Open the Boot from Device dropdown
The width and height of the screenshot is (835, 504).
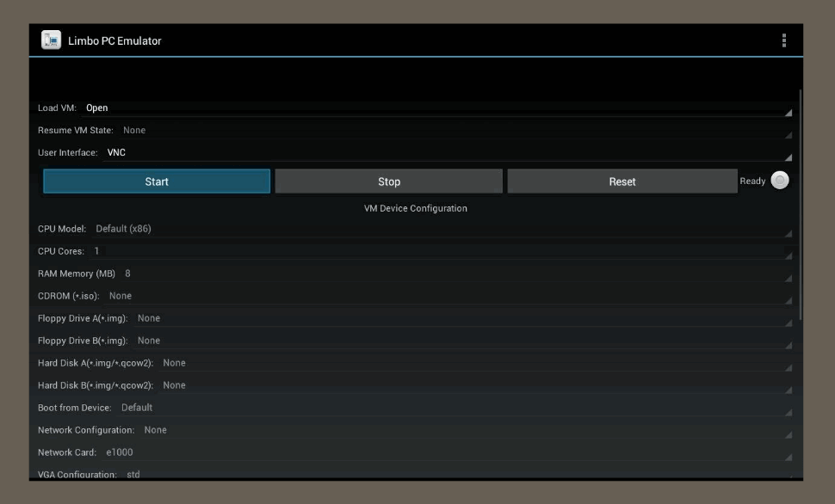pyautogui.click(x=455, y=408)
